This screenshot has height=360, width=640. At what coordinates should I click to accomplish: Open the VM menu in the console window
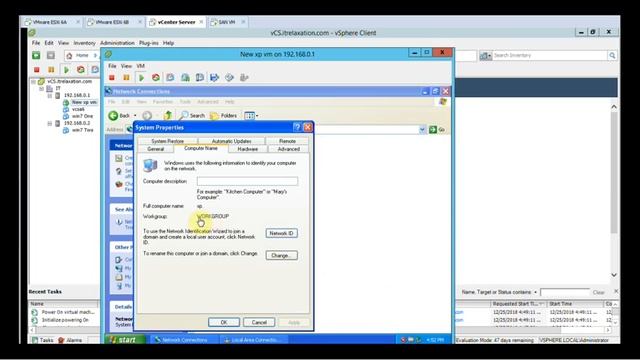tap(140, 66)
